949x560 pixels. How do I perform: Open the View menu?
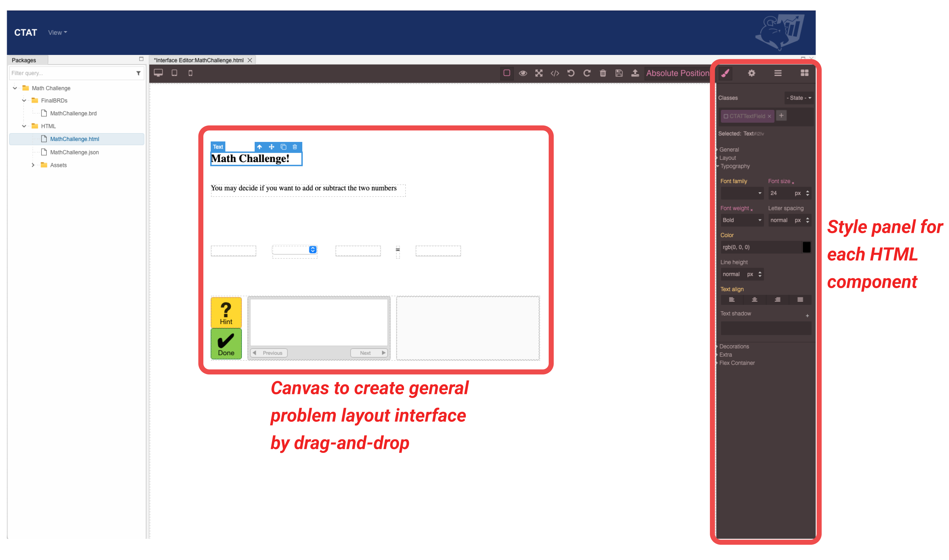point(57,32)
